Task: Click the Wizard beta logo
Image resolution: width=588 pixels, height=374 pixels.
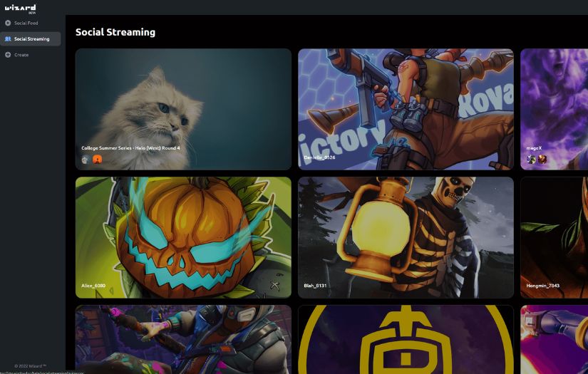Action: tap(21, 9)
